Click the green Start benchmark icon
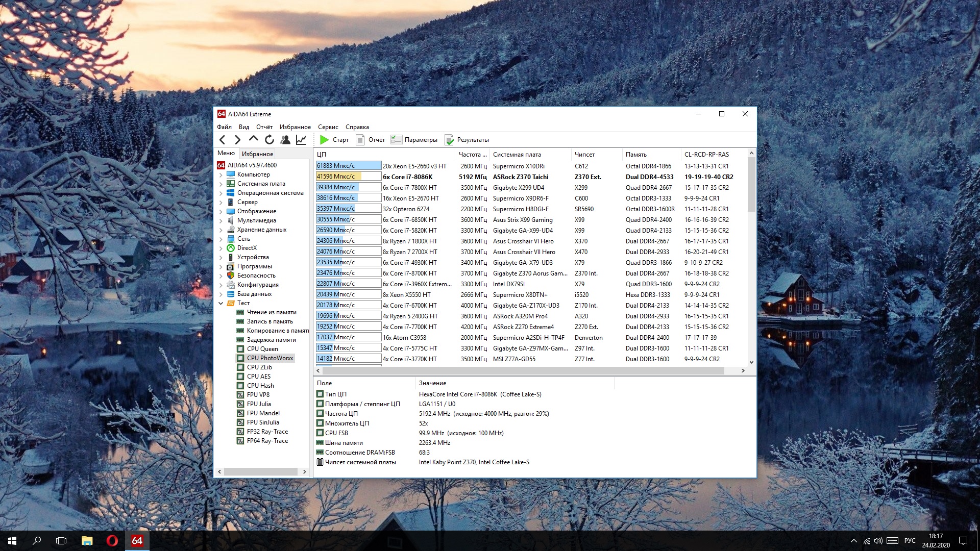This screenshot has width=980, height=551. tap(324, 140)
